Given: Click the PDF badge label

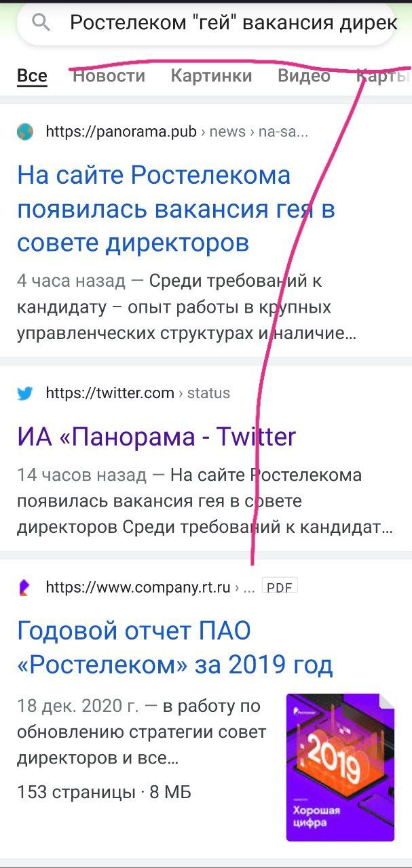Looking at the screenshot, I should tap(280, 587).
